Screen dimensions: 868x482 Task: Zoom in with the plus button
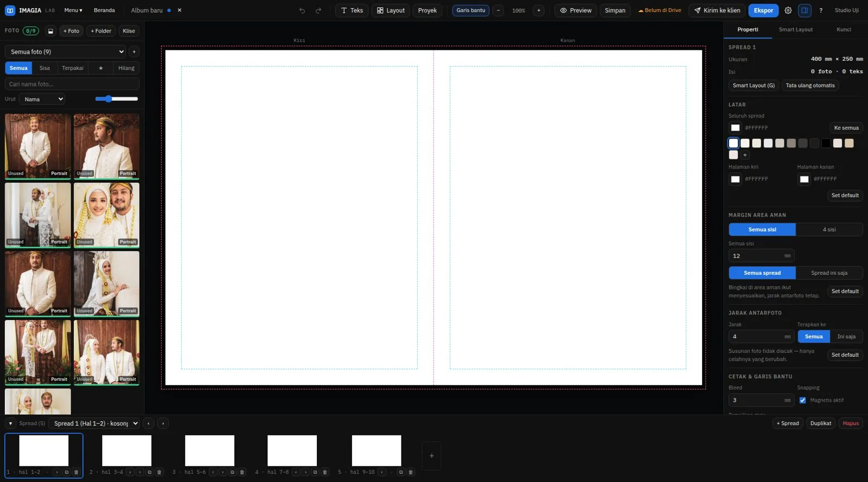[539, 10]
